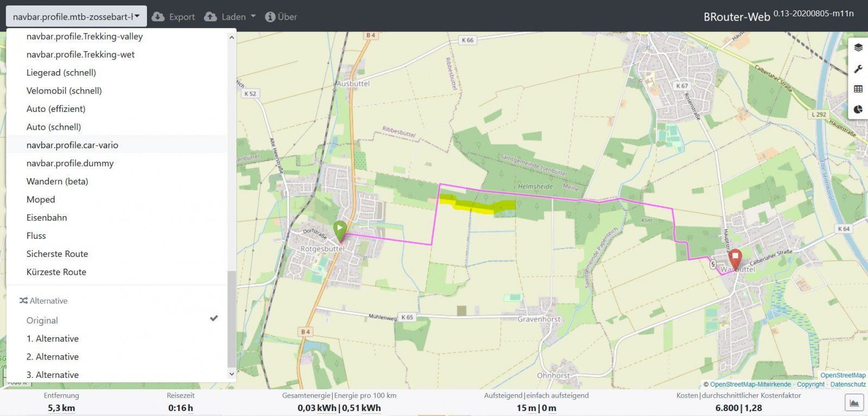The height and width of the screenshot is (416, 868).
Task: Select the Kürzeste Route profile
Action: (56, 272)
